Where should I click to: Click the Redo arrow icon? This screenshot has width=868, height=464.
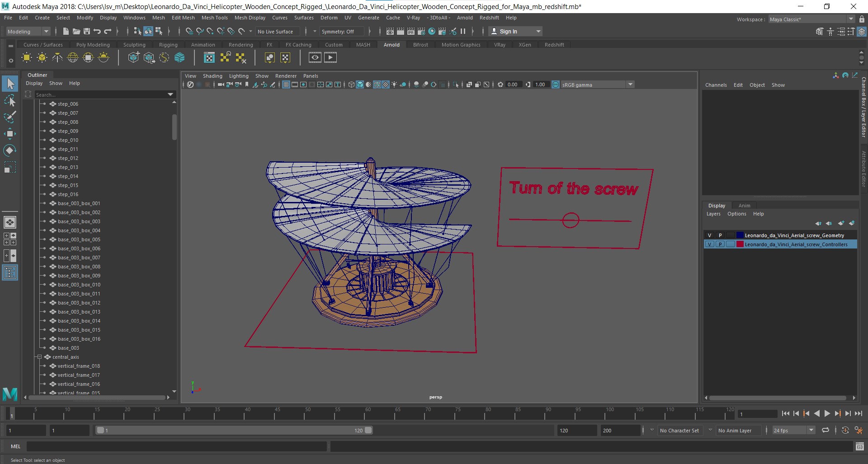coord(108,31)
